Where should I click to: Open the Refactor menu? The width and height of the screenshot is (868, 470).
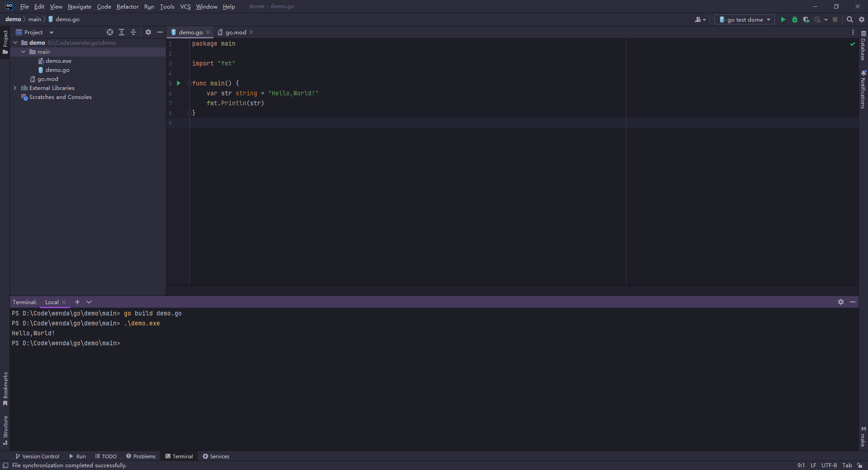[x=127, y=6]
